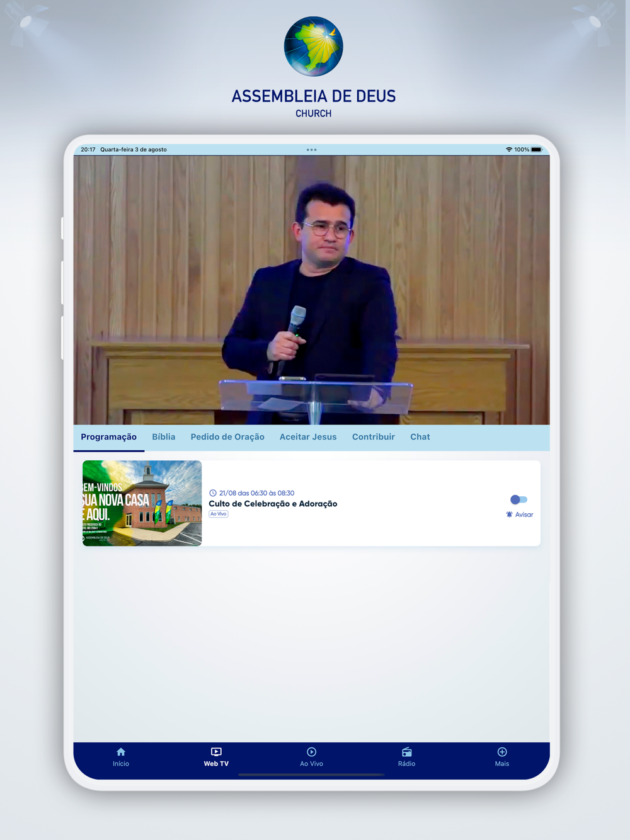The width and height of the screenshot is (630, 840).
Task: Open the Rádio radio icon
Action: point(407,752)
